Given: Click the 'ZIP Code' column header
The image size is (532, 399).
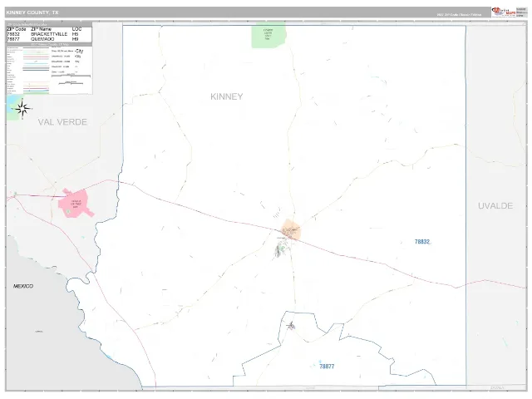Looking at the screenshot, I should 17,29.
